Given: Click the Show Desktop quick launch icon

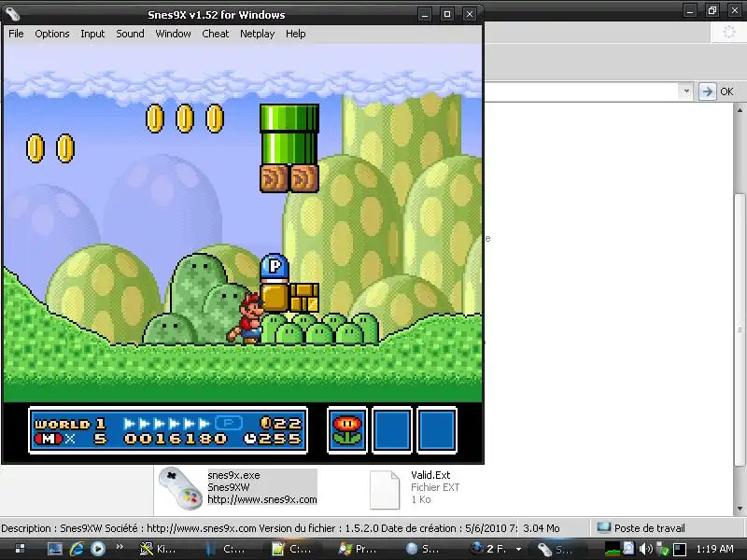Looking at the screenshot, I should [55, 549].
